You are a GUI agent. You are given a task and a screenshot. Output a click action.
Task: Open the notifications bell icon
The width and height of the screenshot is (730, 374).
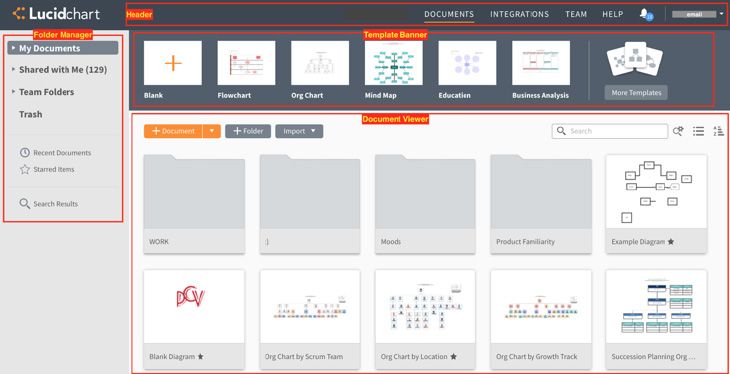(645, 14)
